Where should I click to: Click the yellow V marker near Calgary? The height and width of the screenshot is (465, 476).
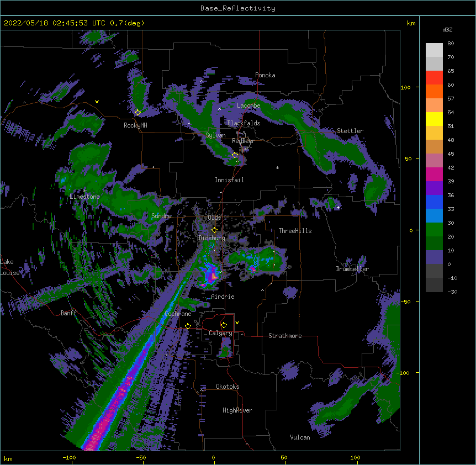[237, 323]
